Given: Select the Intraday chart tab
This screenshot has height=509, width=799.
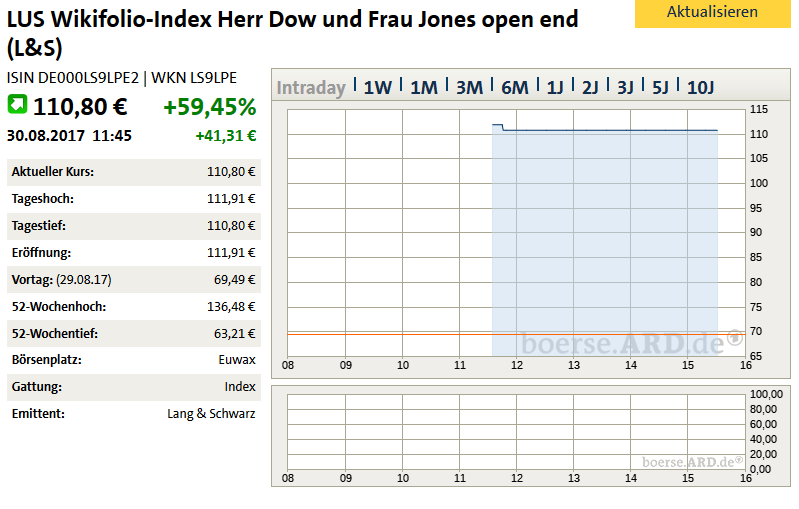Looking at the screenshot, I should pyautogui.click(x=311, y=87).
